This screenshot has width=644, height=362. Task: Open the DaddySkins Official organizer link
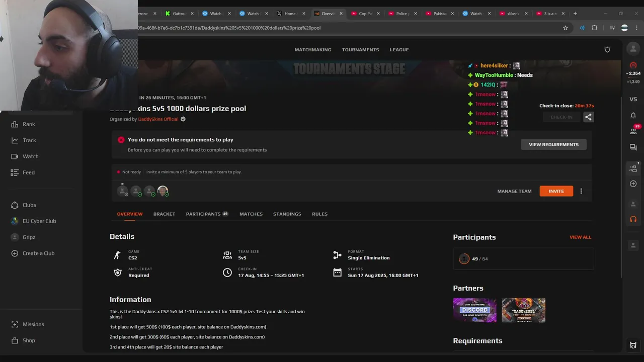158,119
